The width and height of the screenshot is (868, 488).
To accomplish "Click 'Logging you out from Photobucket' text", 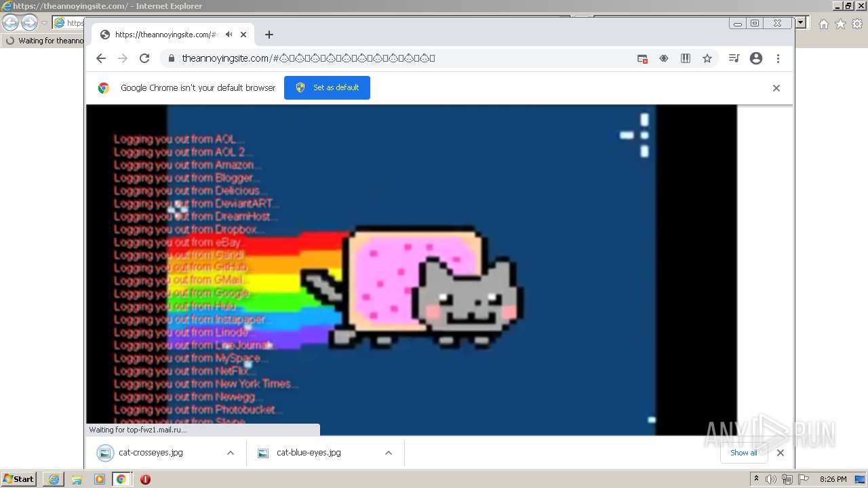I will click(197, 409).
